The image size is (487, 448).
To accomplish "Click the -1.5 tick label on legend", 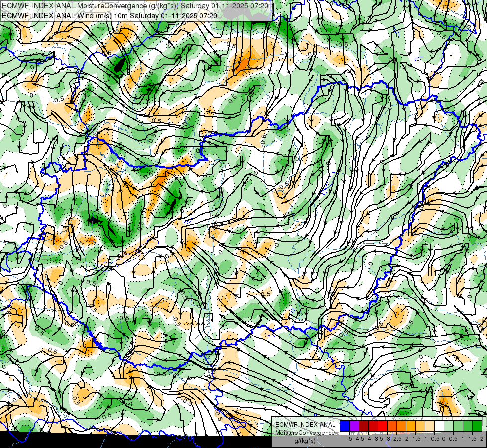I will [415, 439].
